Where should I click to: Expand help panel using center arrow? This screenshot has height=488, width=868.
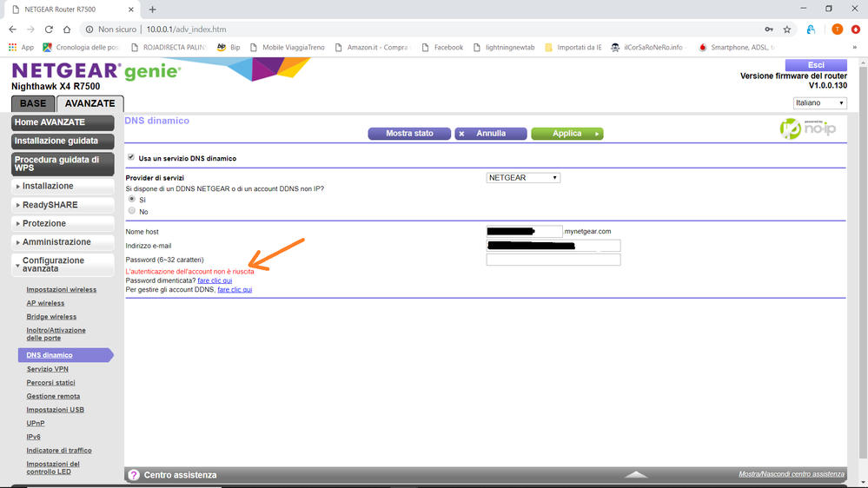[x=636, y=475]
